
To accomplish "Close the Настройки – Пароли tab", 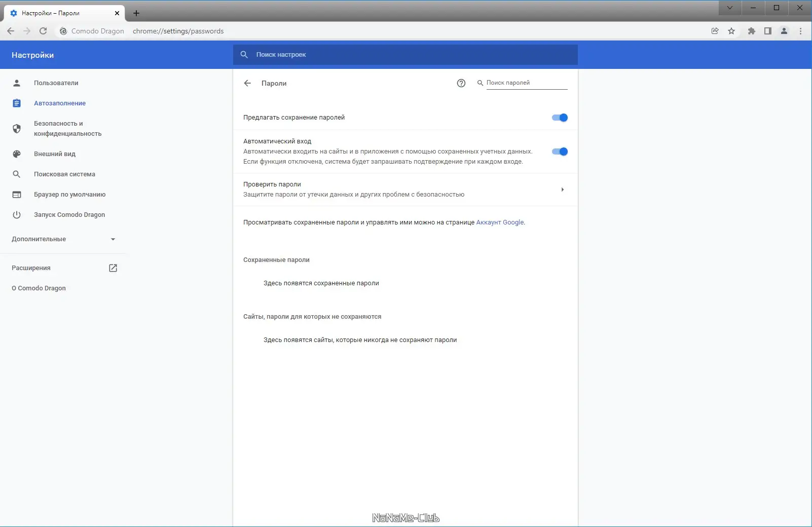I will [x=117, y=13].
